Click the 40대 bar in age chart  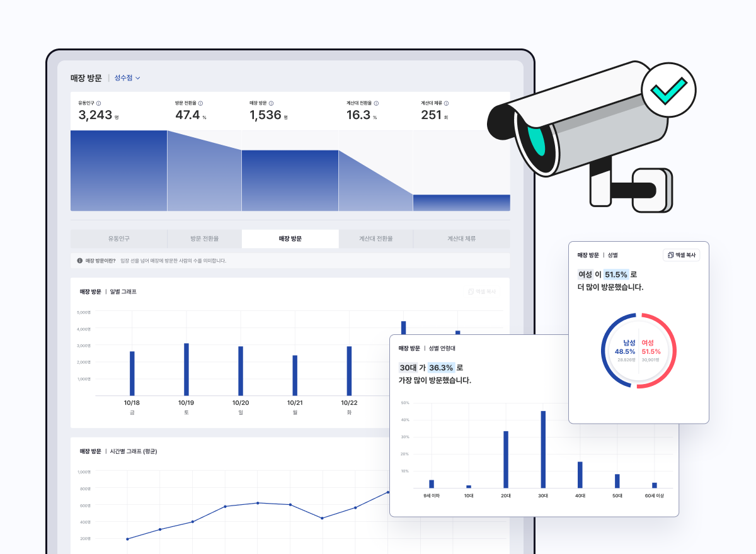(x=580, y=475)
